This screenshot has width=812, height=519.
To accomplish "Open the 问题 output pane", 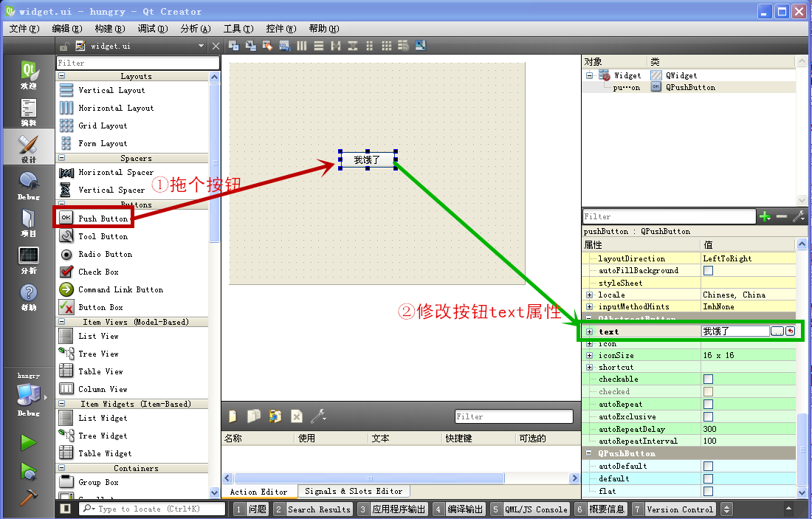I will pyautogui.click(x=250, y=509).
